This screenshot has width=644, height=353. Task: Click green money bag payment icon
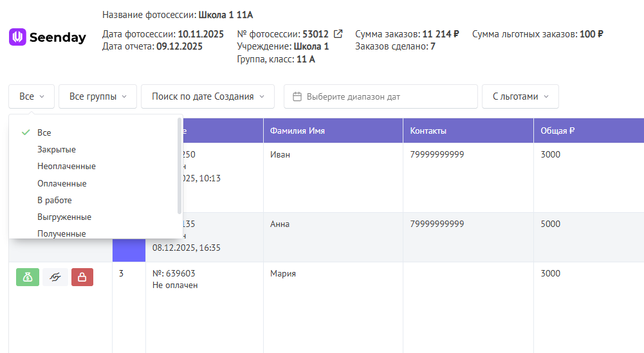[28, 277]
